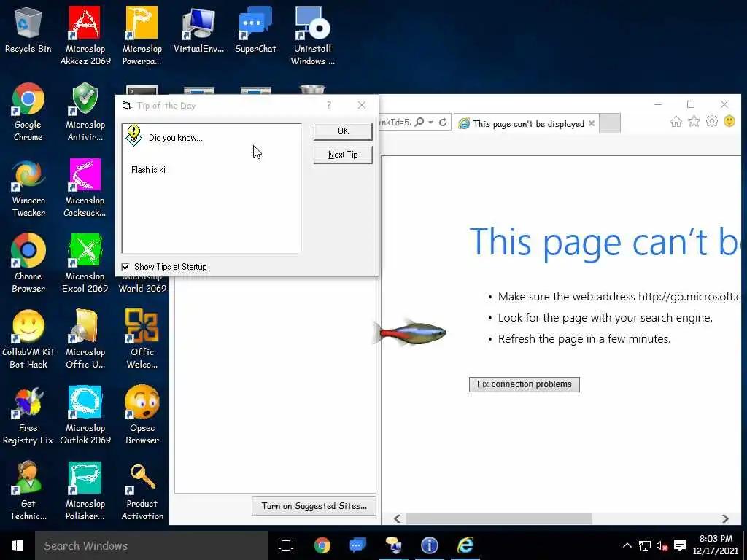Screen dimensions: 747x560
Task: Open Microslop Powerpa... desktop shortcut
Action: (142, 36)
